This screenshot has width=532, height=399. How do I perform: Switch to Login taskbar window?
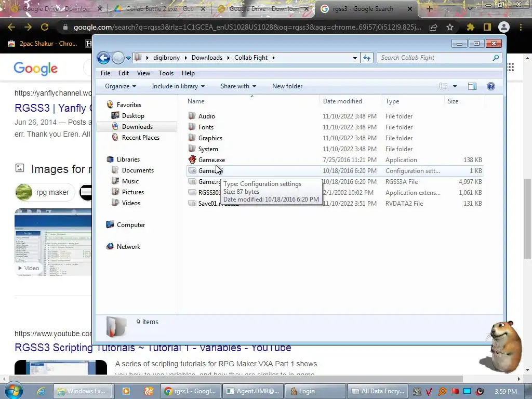315,391
